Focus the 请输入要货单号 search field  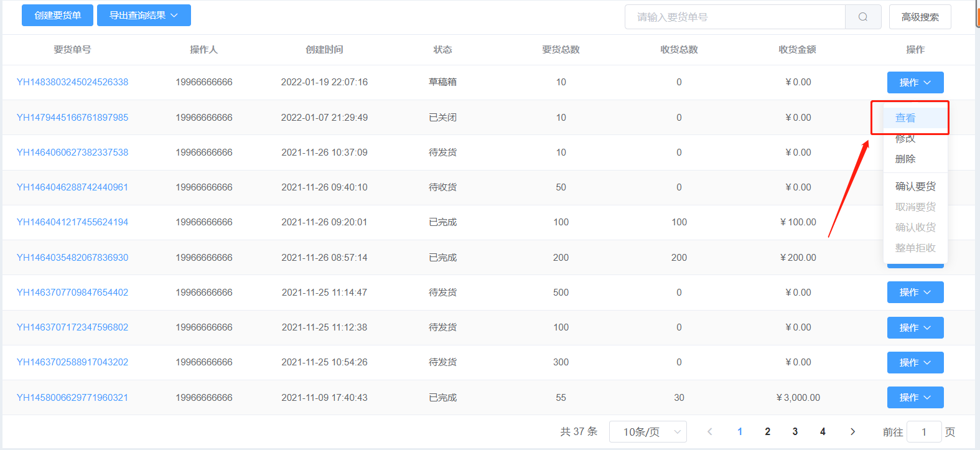point(735,17)
